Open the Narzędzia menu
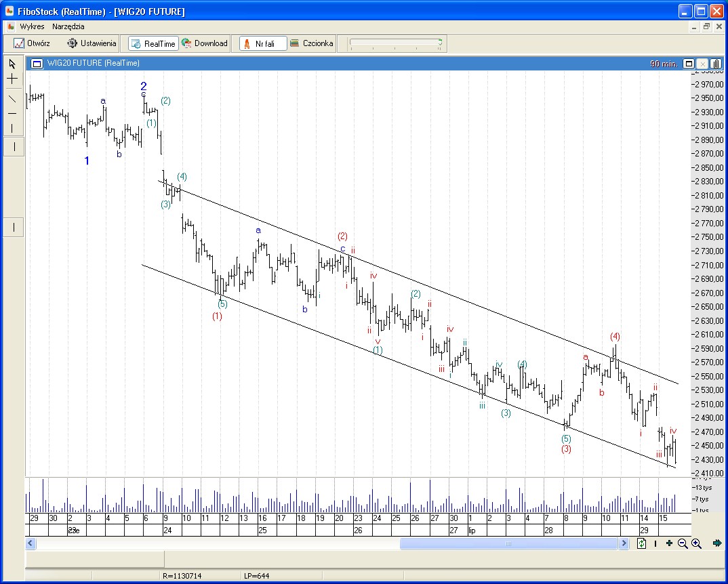728x584 pixels. (68, 26)
